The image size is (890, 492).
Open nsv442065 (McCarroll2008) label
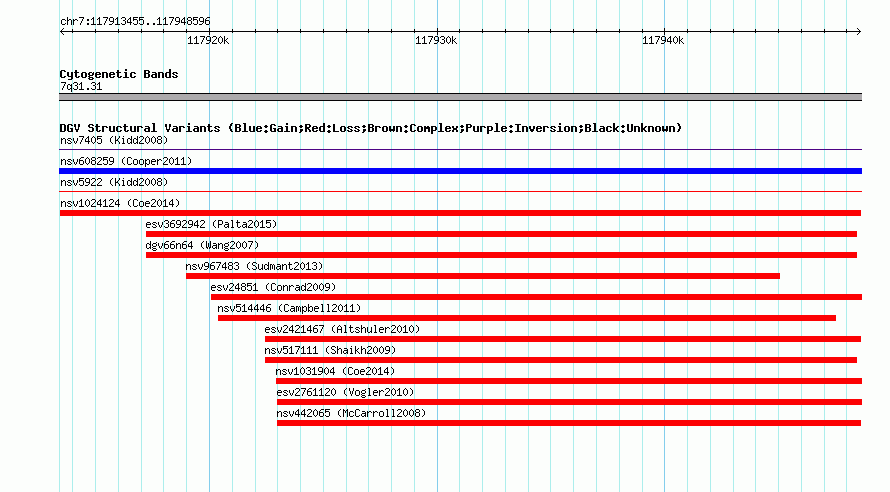(x=351, y=413)
